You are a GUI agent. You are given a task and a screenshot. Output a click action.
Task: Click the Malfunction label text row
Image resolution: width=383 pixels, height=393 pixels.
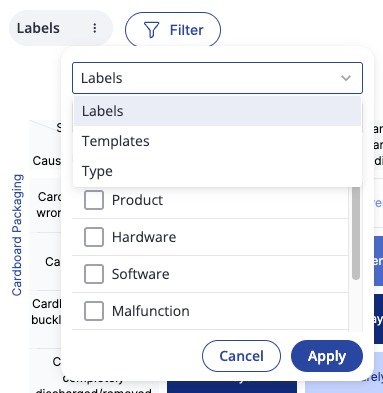[210, 311]
